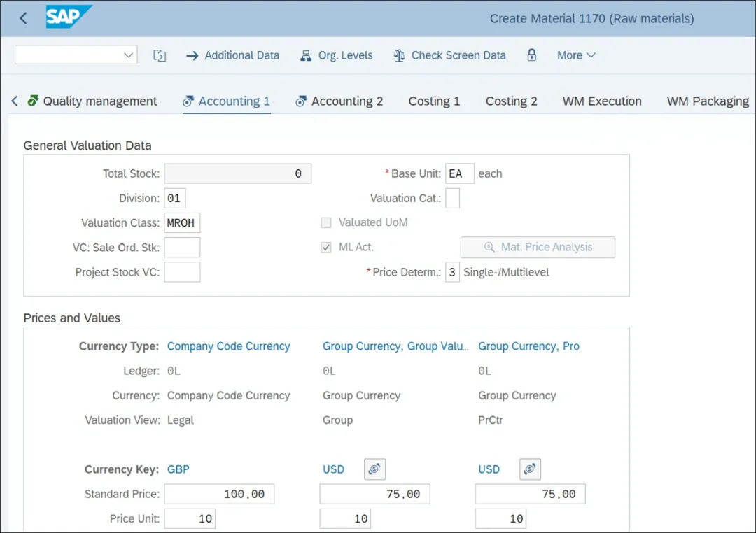
Task: Go back using the header arrow
Action: pyautogui.click(x=23, y=18)
